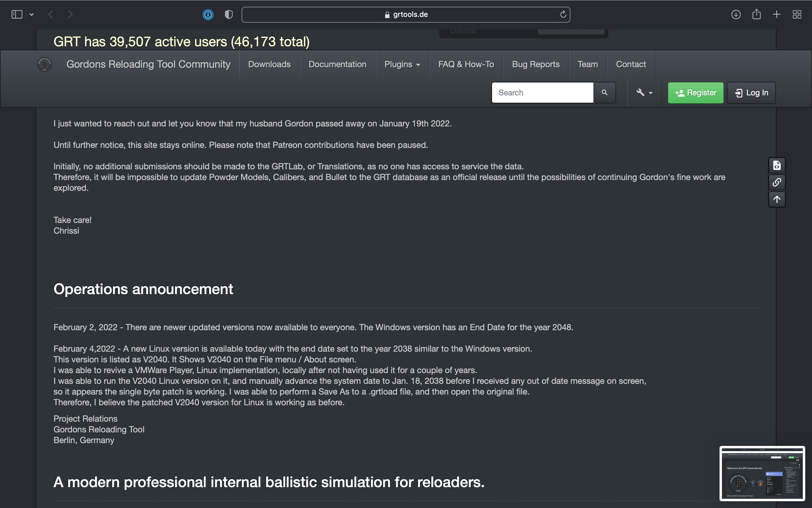Reload the current page
Image resolution: width=812 pixels, height=508 pixels.
coord(563,14)
